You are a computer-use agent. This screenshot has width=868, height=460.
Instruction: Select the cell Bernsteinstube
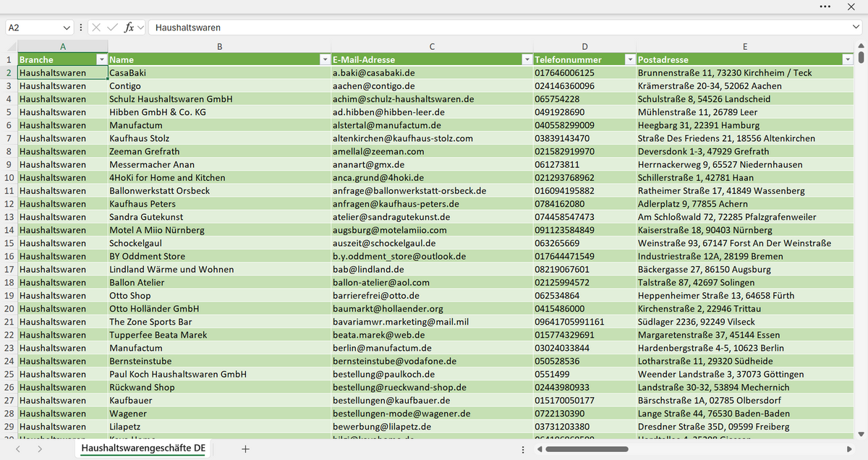[219, 361]
